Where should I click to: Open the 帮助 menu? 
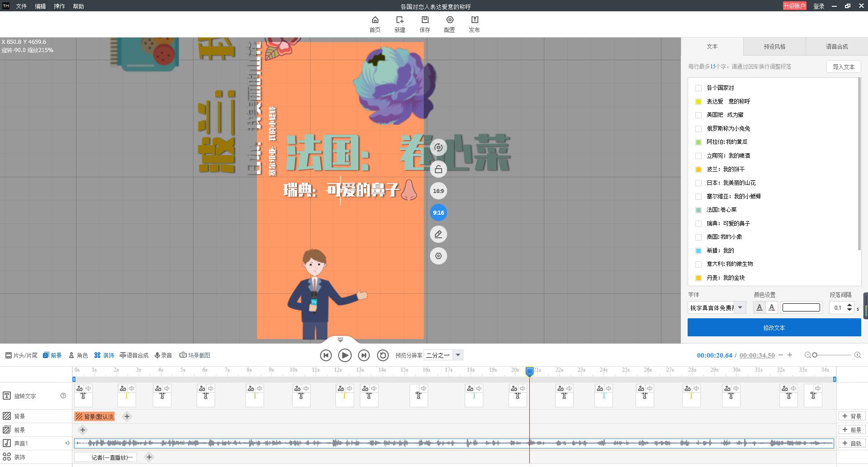tap(78, 6)
